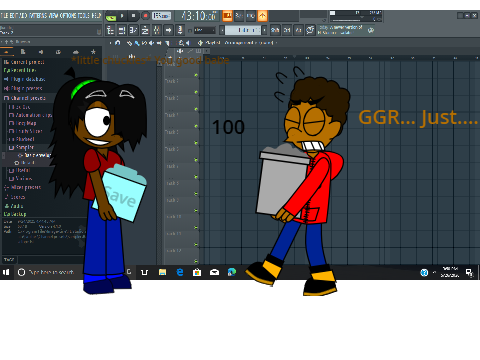Open File Explorer from taskbar

point(162,272)
